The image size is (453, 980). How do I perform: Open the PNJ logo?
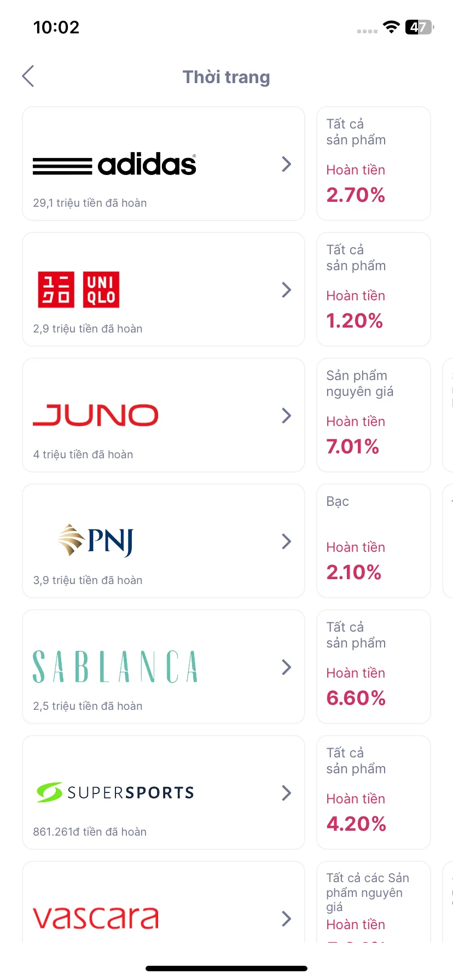[96, 540]
